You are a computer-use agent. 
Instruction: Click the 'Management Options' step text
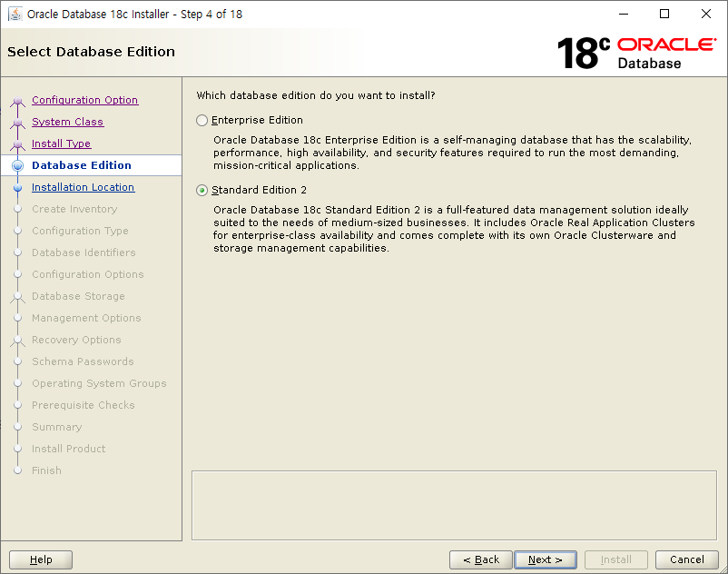click(86, 318)
